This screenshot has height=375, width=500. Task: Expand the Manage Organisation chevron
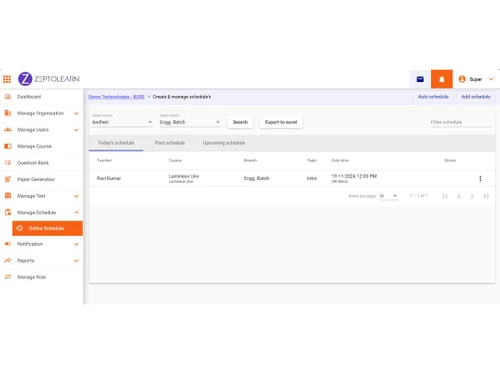(76, 113)
